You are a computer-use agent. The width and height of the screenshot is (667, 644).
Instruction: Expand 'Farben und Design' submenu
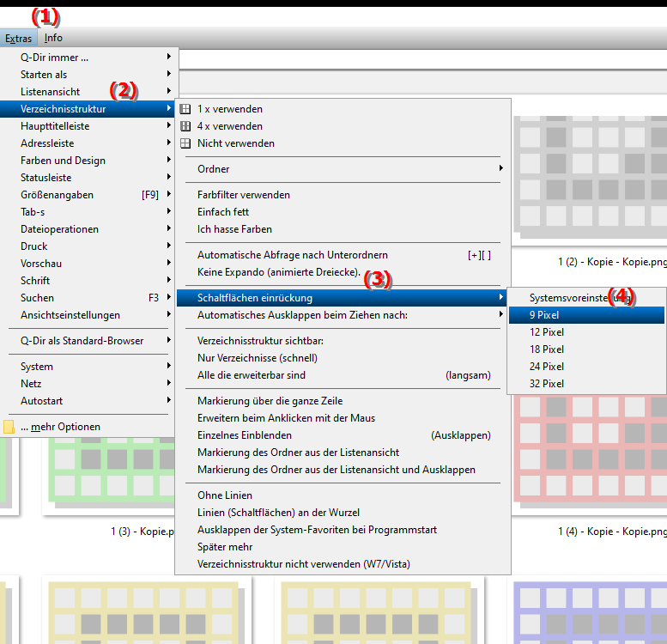88,161
